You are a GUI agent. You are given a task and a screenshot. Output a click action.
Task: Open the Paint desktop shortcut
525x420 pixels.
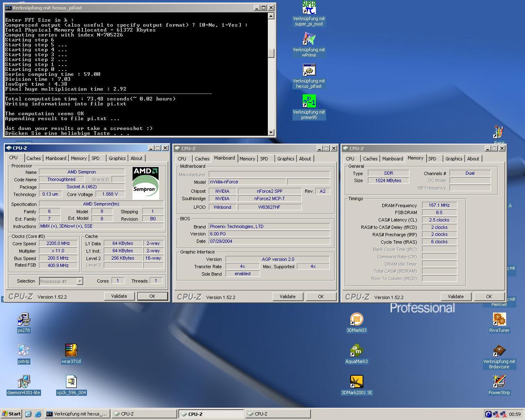click(499, 132)
